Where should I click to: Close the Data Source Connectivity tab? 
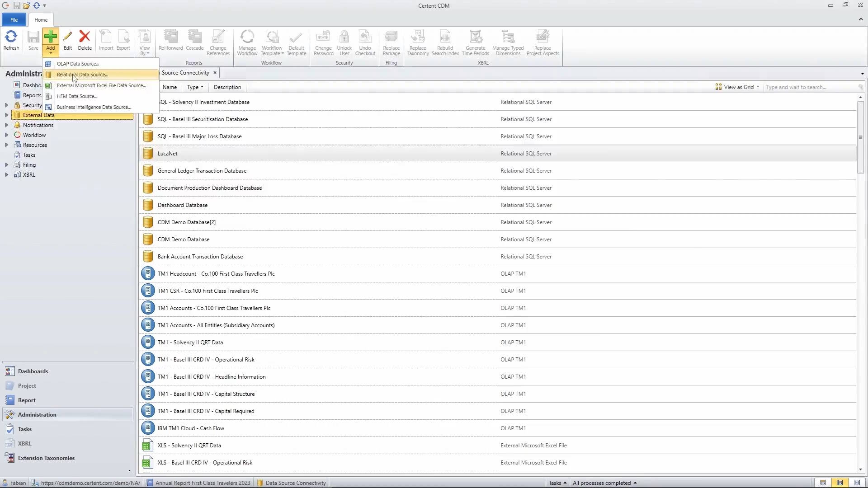click(x=215, y=73)
